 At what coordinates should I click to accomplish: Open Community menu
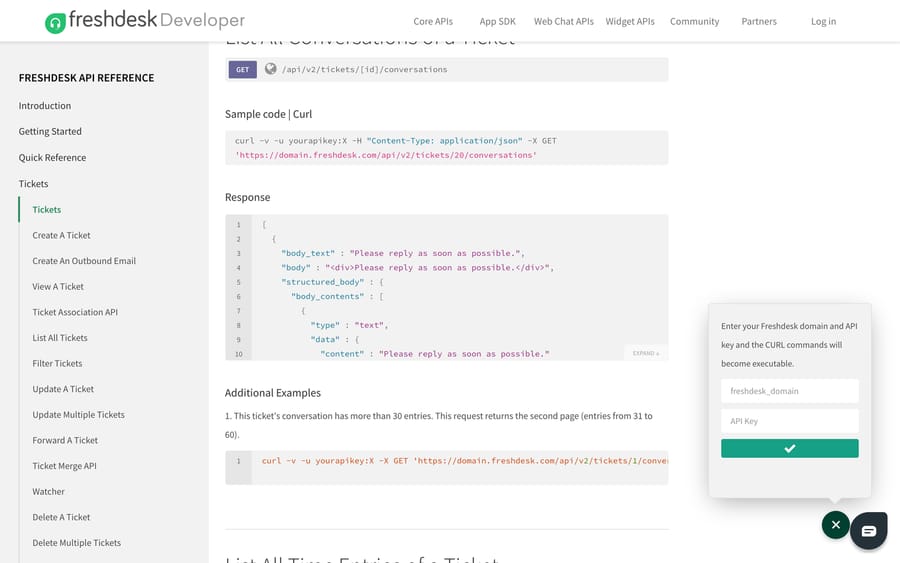694,21
